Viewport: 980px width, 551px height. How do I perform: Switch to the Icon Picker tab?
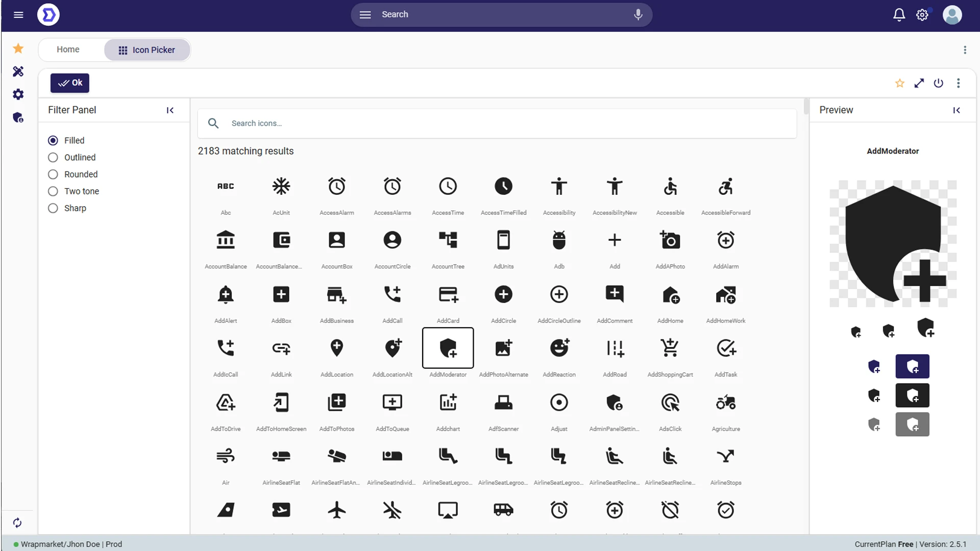click(x=147, y=50)
